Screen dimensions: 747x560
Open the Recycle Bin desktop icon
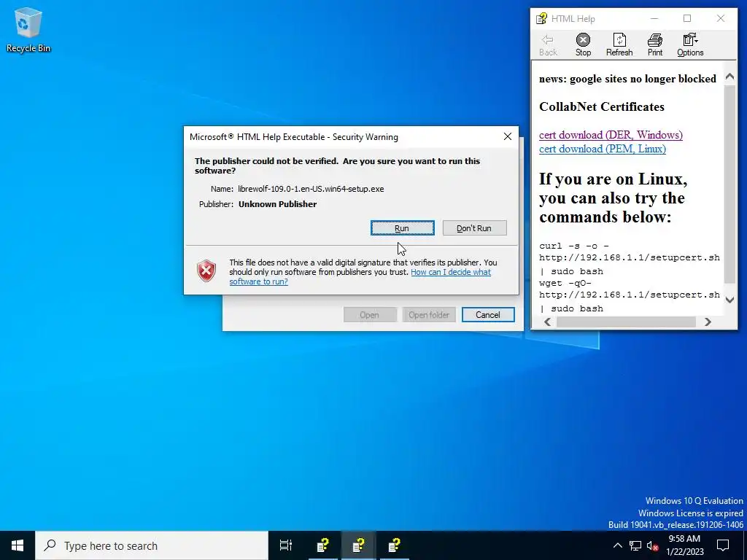point(28,30)
